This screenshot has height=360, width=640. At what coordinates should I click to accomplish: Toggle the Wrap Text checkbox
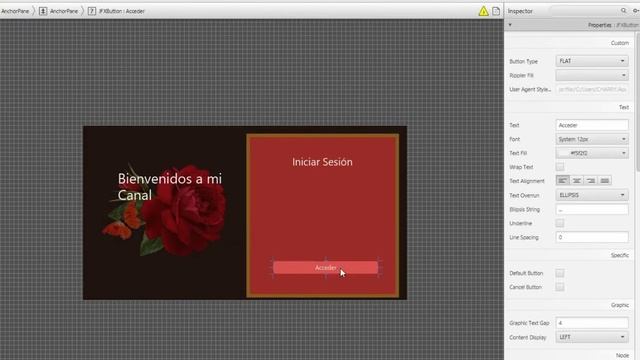coord(560,167)
